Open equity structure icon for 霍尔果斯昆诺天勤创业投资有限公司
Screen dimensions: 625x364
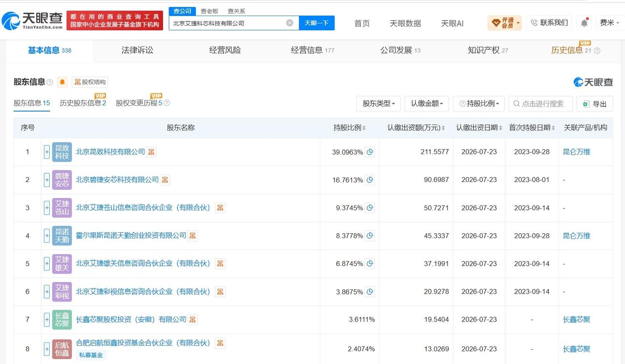193,236
